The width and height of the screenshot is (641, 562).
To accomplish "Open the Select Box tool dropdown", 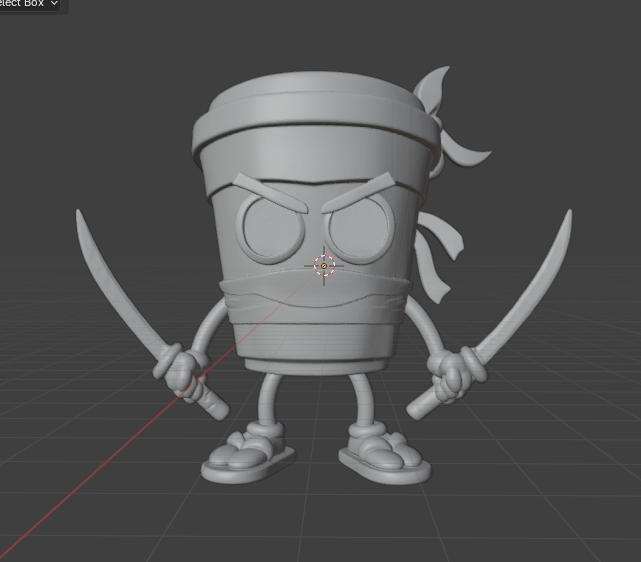I will click(x=29, y=3).
